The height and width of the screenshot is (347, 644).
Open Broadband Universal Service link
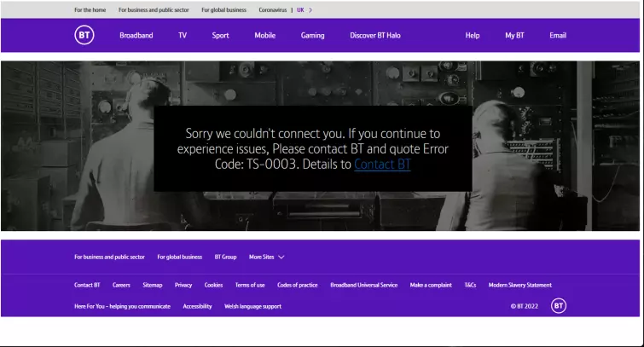(x=364, y=285)
